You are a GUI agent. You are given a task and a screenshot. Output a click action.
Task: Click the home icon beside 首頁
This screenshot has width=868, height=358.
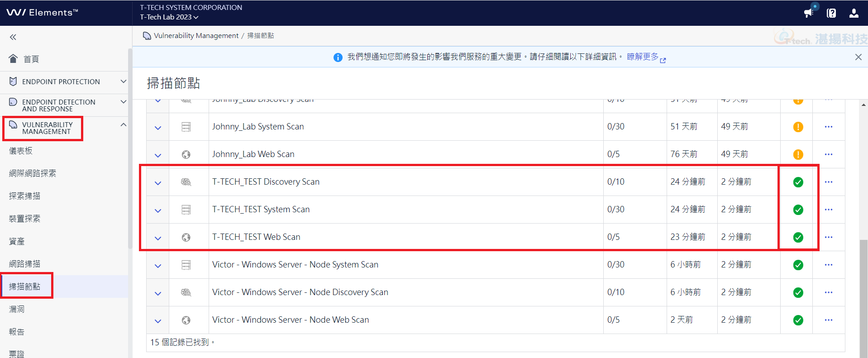pos(13,58)
